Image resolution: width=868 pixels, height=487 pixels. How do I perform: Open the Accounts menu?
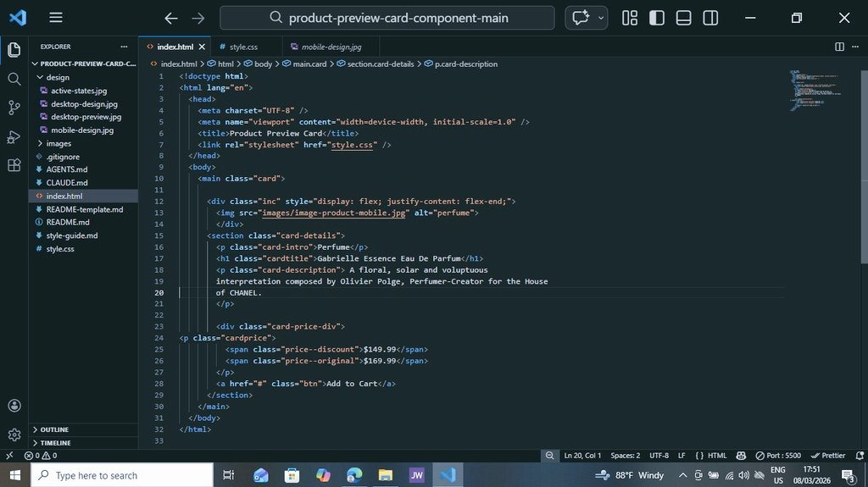coord(14,406)
